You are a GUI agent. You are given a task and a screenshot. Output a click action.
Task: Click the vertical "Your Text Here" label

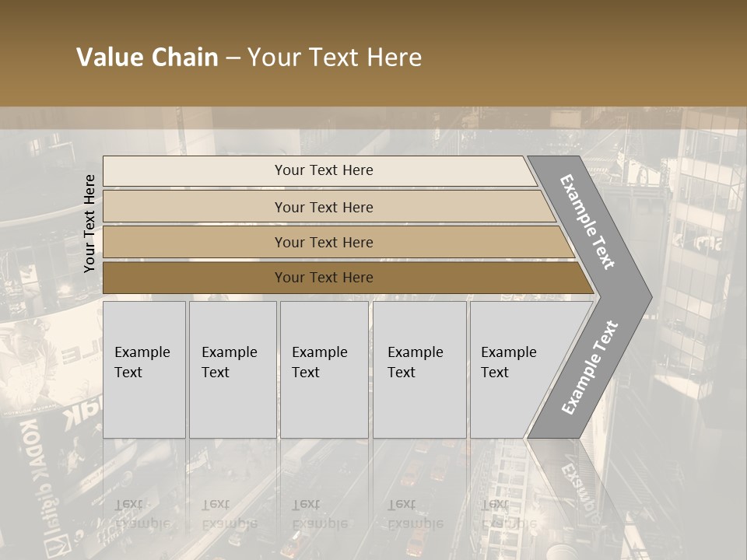point(89,223)
